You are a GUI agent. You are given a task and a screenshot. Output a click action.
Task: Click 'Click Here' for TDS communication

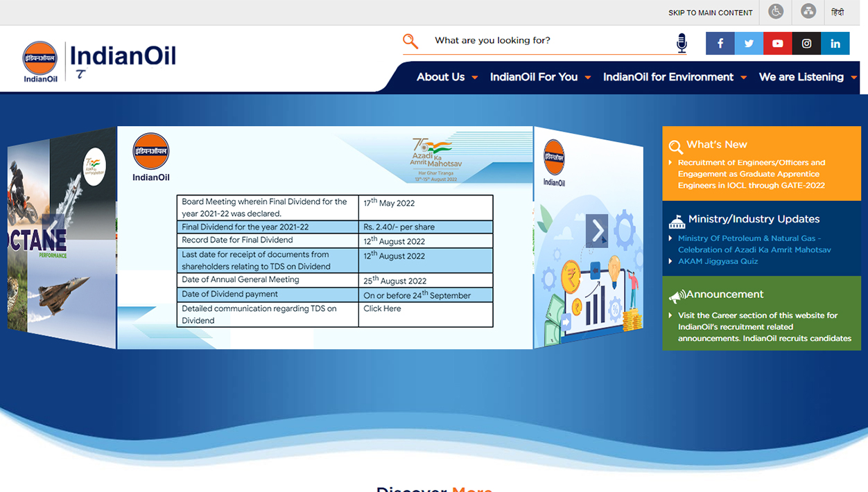[x=382, y=308]
